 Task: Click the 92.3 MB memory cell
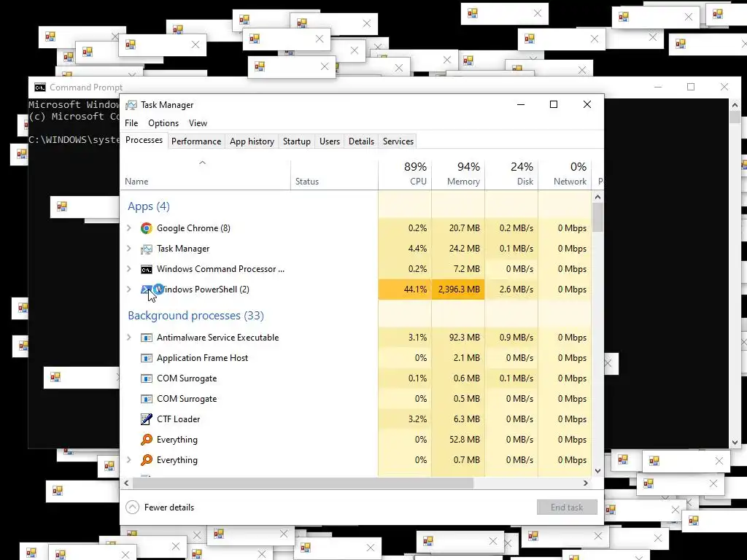(458, 337)
